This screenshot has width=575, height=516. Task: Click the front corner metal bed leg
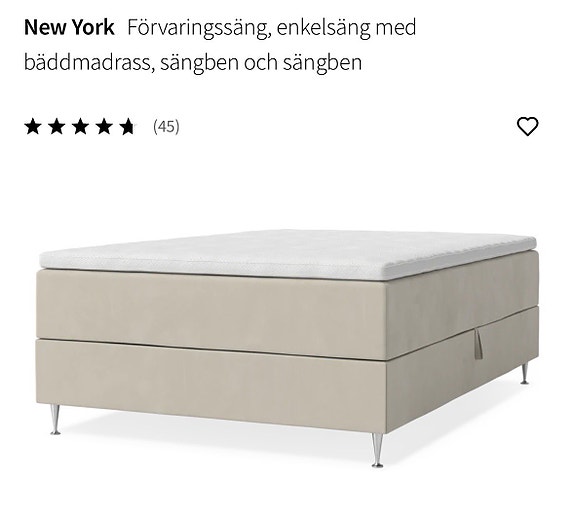(x=377, y=450)
